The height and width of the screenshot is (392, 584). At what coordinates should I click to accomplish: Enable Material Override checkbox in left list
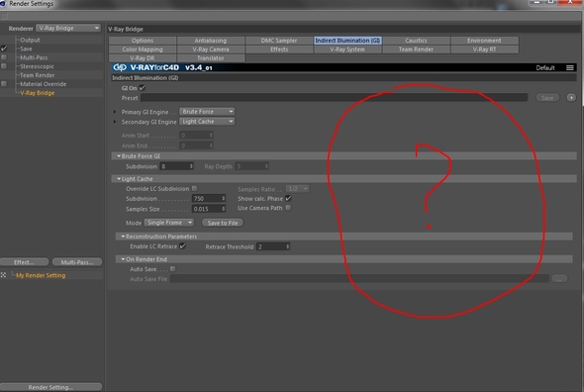[4, 84]
